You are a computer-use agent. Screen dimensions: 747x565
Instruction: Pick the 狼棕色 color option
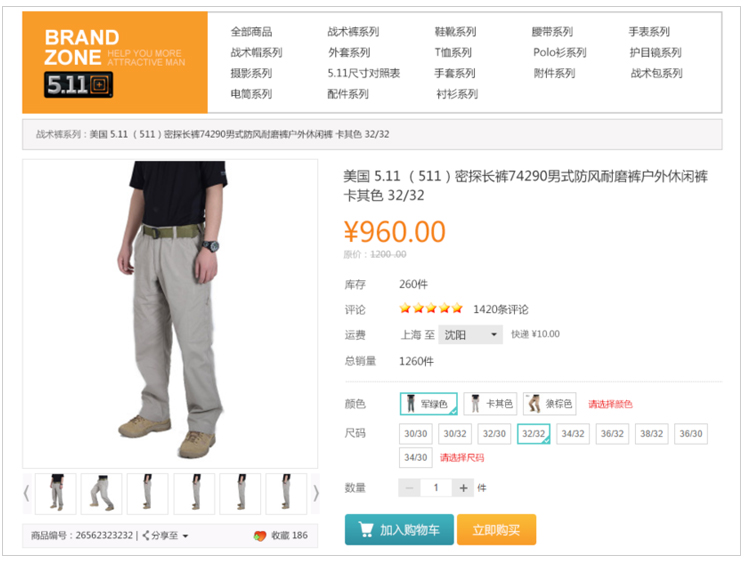pyautogui.click(x=550, y=404)
